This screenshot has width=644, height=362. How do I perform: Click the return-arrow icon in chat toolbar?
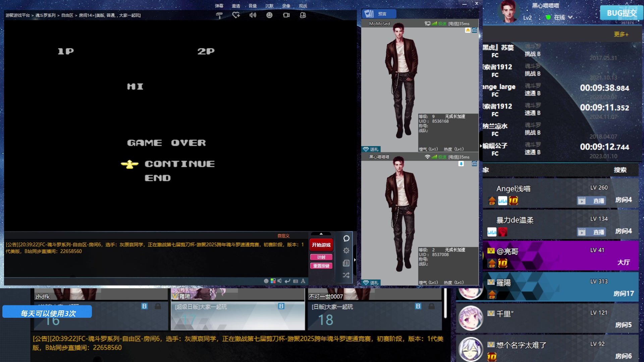[287, 281]
